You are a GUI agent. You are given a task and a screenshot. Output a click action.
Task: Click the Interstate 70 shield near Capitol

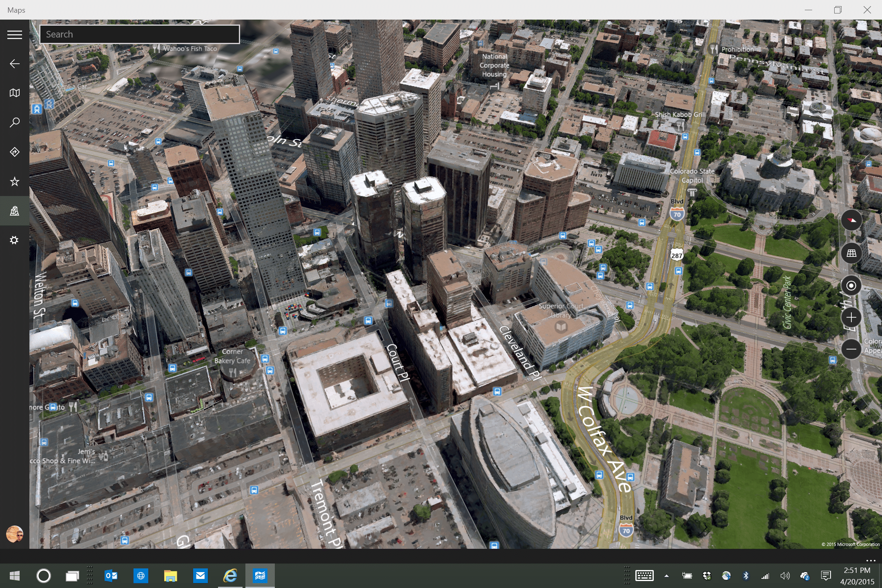coord(677,214)
